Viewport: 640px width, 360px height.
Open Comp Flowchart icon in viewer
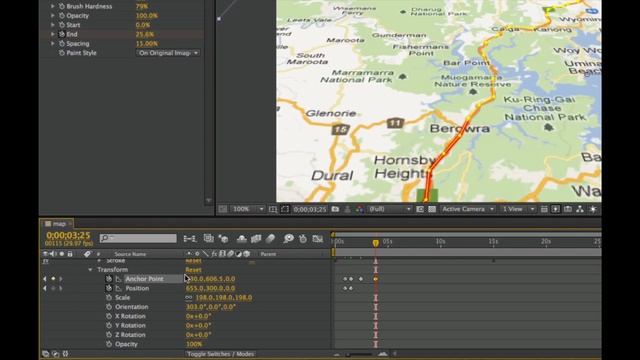click(580, 209)
